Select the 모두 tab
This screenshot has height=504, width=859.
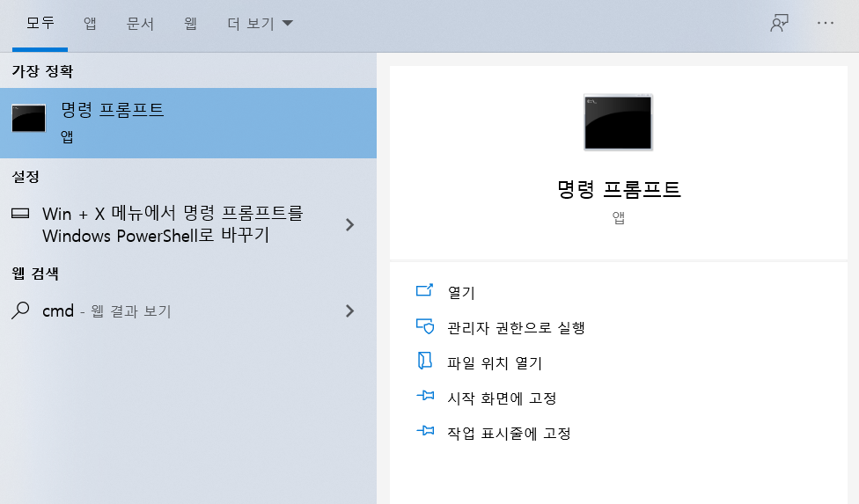[40, 24]
